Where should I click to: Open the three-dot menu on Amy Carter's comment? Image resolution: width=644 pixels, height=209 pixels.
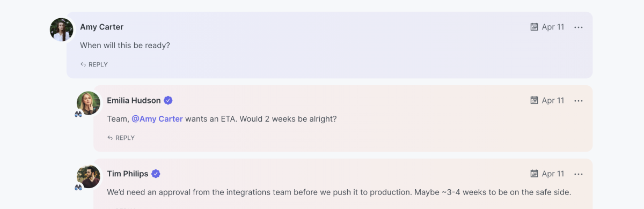tap(578, 27)
